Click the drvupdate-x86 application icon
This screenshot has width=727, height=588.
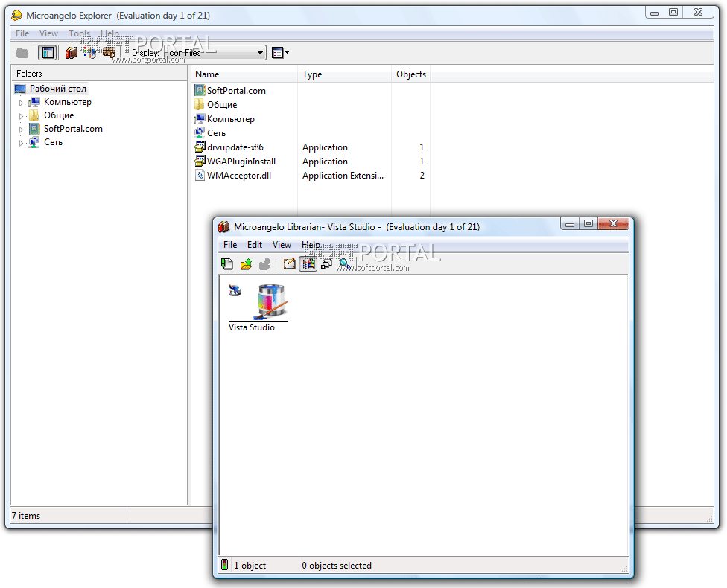200,147
